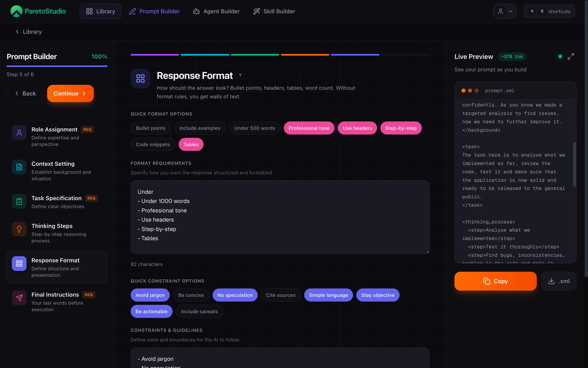
Task: Click the page vertical scrollbar on right edge
Action: (x=586, y=139)
